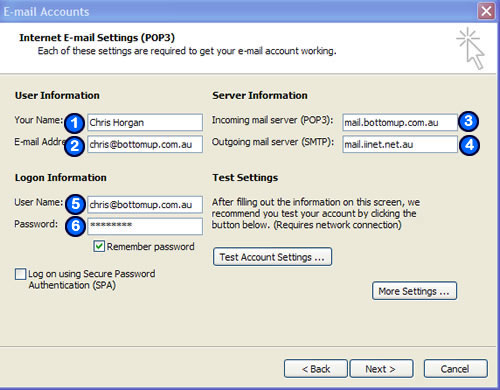Click the E-mail Address input field

click(x=145, y=144)
